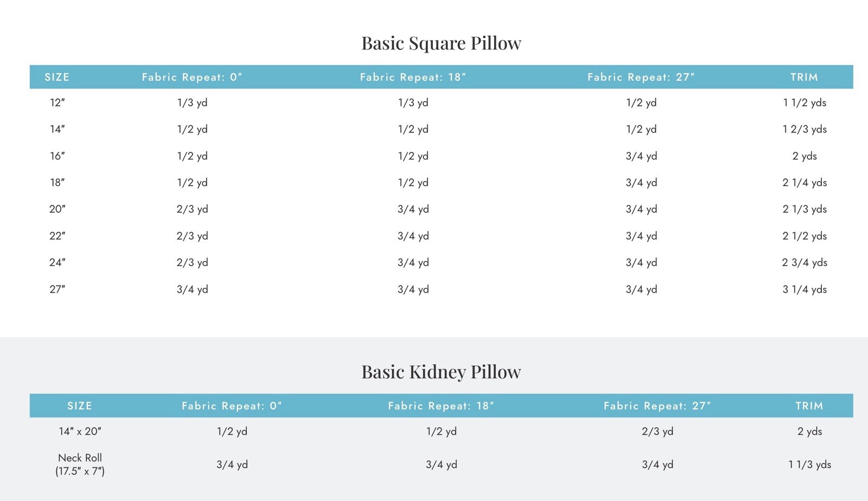The width and height of the screenshot is (868, 501).
Task: Select the 16″ size row label
Action: [x=57, y=156]
